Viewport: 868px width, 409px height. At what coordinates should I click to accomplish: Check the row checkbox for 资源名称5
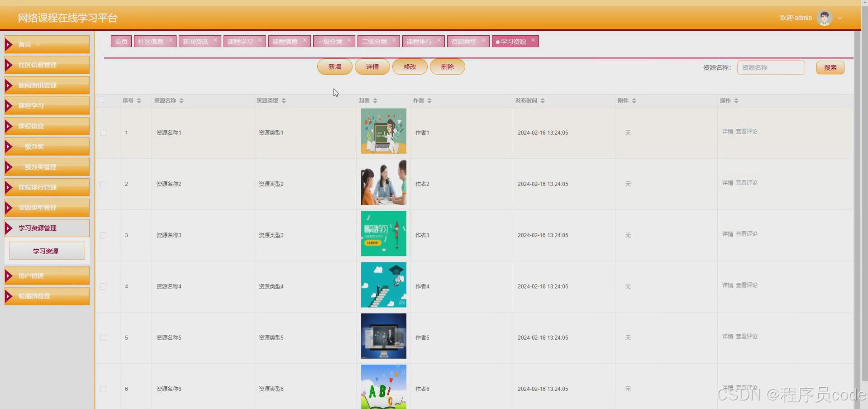coord(103,338)
